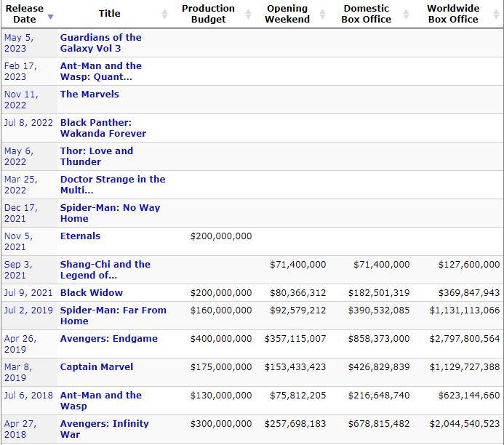504x445 pixels.
Task: Sort by Opening Weekend arrows
Action: 322,14
